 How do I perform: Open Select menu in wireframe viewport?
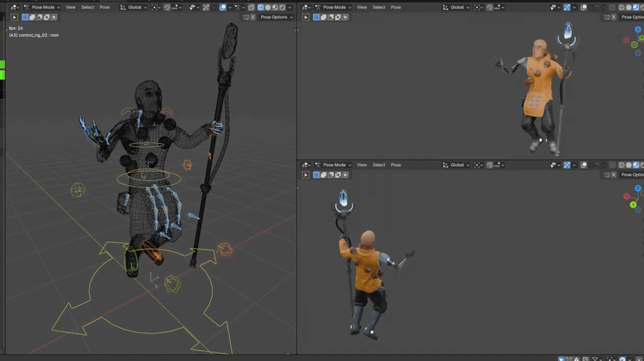pyautogui.click(x=87, y=8)
